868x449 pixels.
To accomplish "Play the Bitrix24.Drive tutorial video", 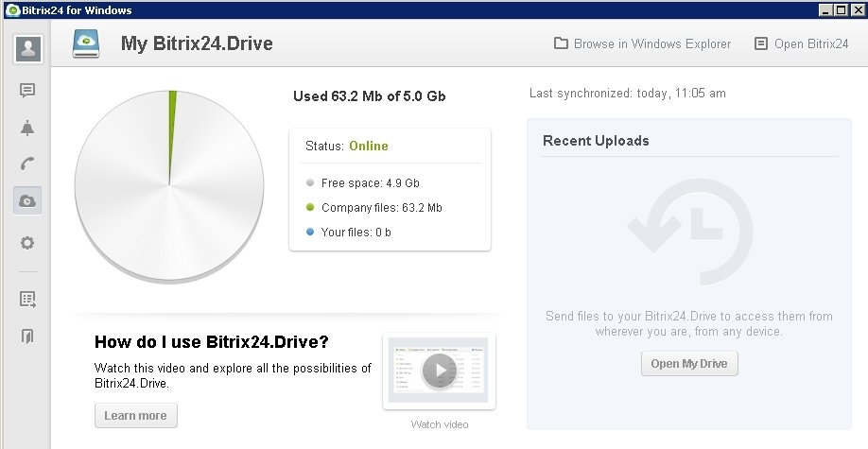I will coord(439,371).
